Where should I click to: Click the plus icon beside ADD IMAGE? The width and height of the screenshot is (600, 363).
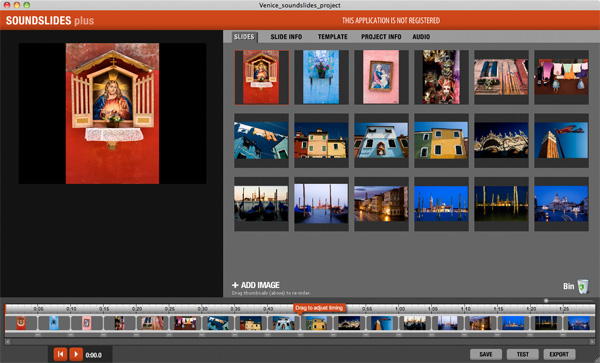click(235, 285)
